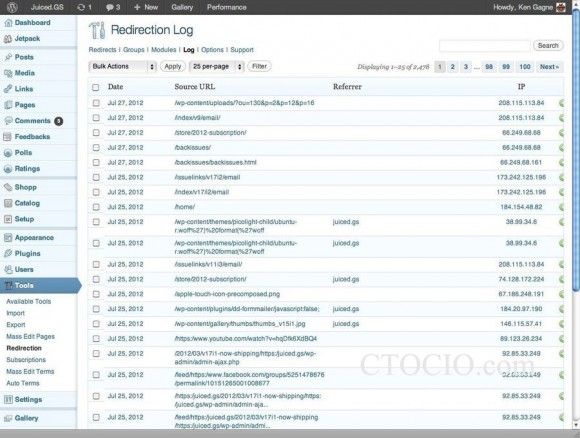Screen dimensions: 580x438
Task: Go to the Next page link
Action: coord(549,67)
